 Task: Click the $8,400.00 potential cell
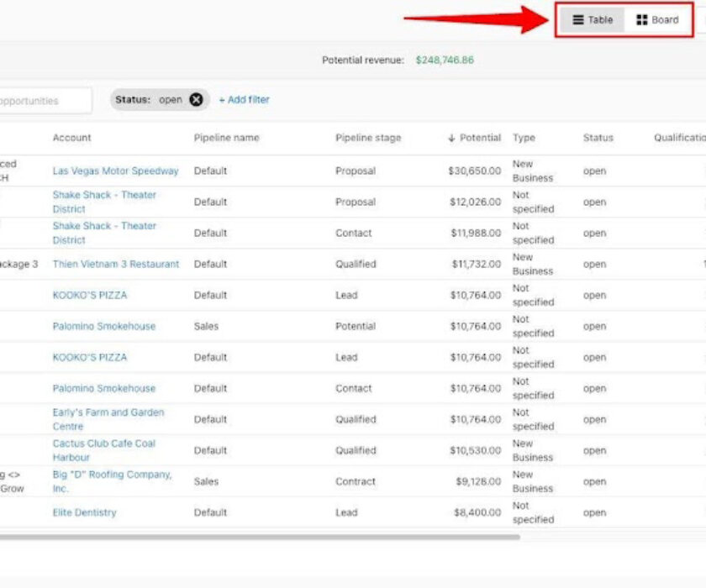[x=477, y=512]
